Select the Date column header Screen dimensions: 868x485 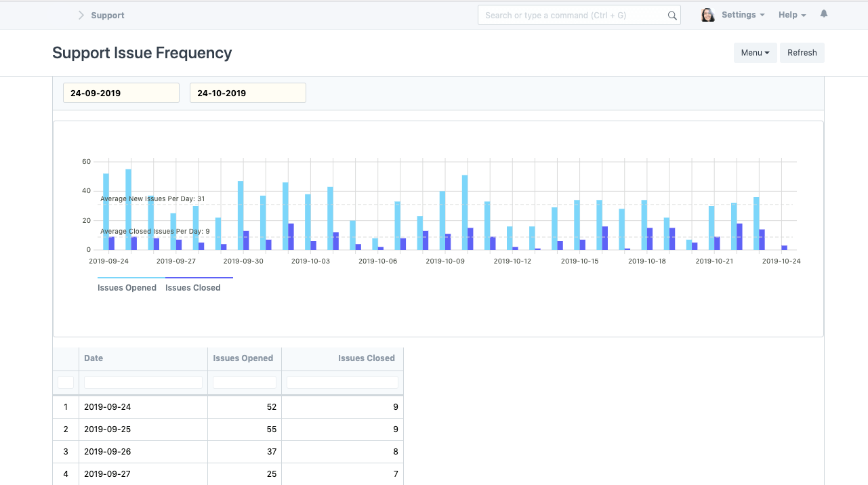(94, 358)
